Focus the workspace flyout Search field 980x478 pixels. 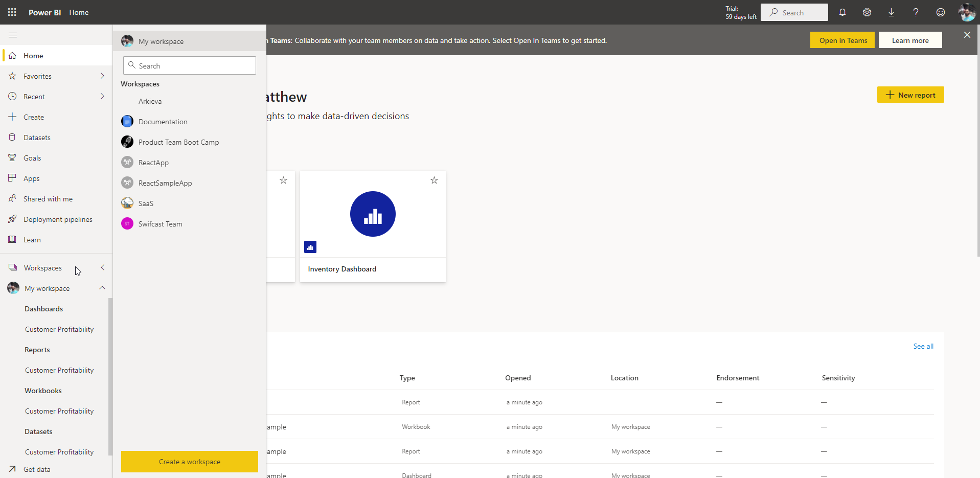(190, 65)
